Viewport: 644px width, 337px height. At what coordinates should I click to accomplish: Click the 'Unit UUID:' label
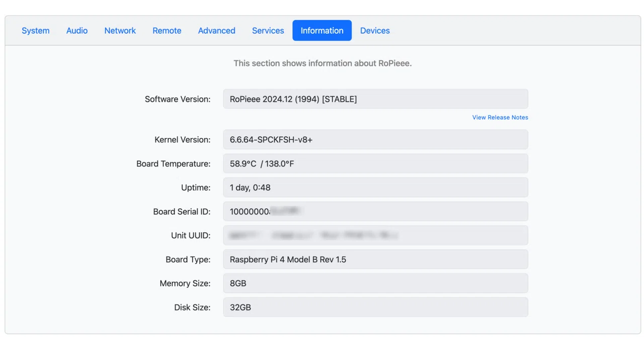[x=191, y=235]
